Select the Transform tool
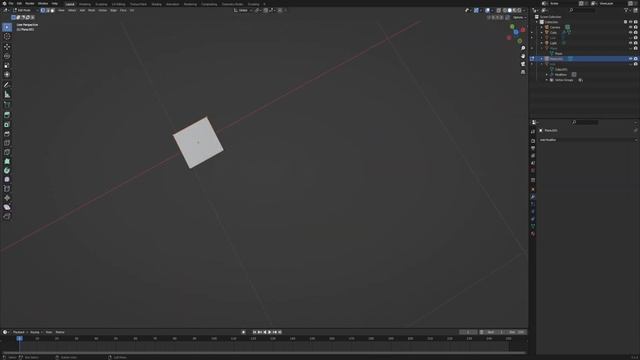 7,75
